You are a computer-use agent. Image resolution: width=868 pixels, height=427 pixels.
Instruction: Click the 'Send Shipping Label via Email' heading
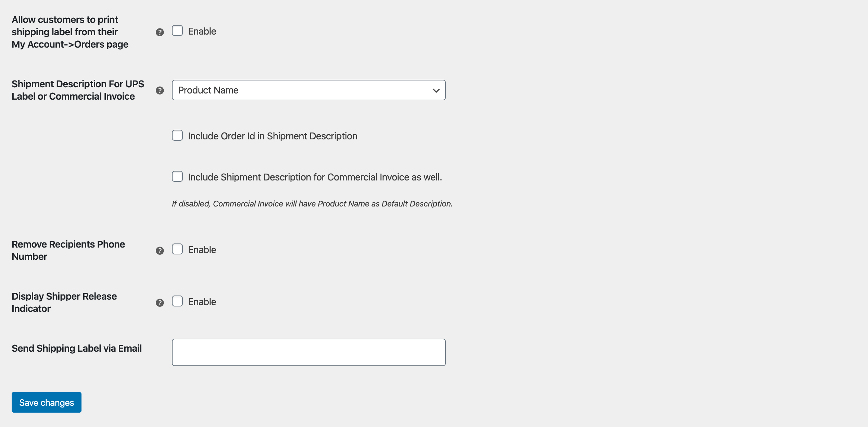click(77, 348)
